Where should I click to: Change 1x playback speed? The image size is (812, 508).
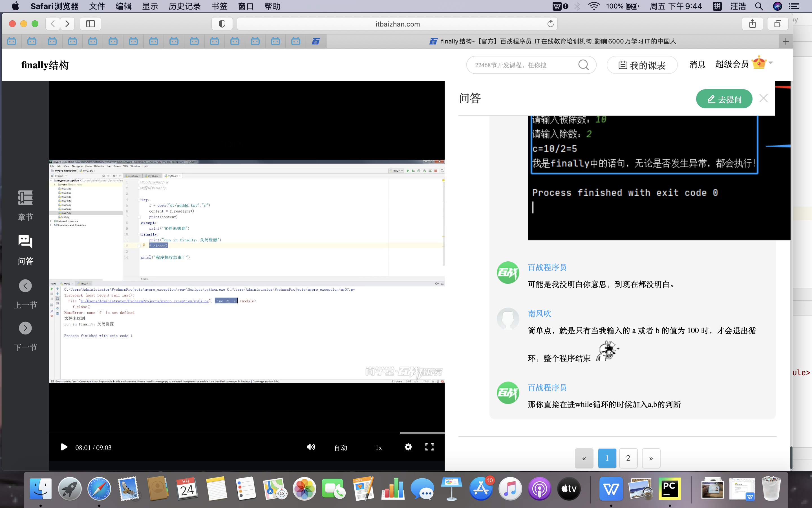(378, 448)
